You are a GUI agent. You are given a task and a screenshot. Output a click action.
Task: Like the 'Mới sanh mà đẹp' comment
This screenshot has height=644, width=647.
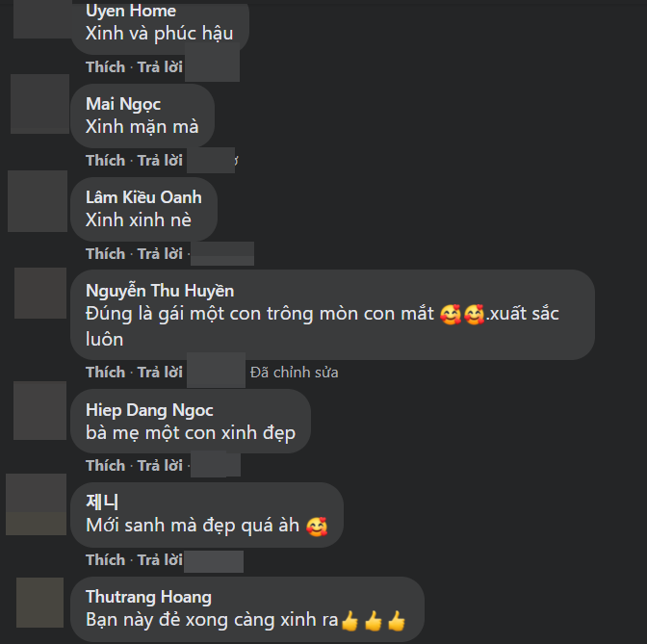pos(105,560)
